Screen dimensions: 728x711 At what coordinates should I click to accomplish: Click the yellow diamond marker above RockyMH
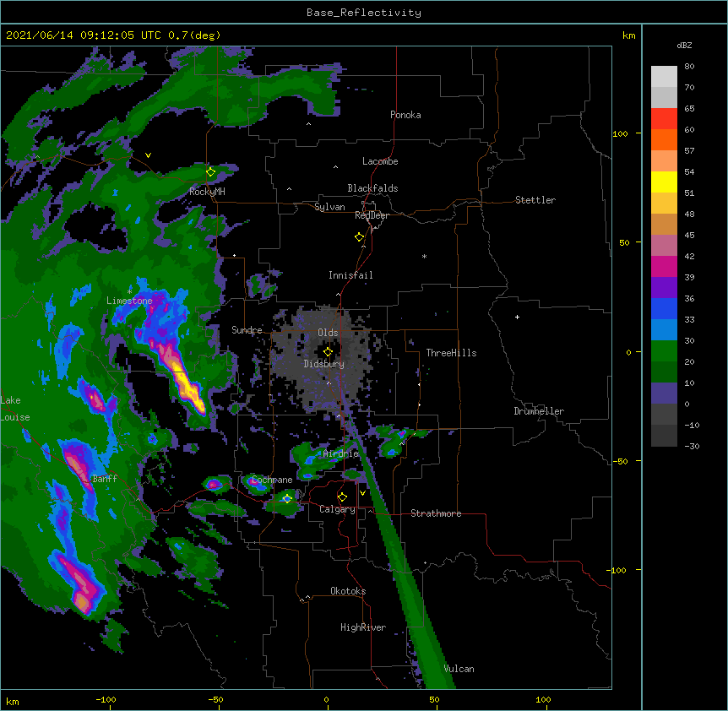point(211,171)
